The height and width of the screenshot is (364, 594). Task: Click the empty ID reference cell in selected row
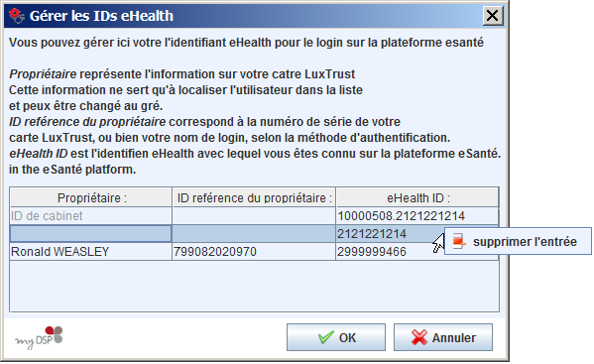(254, 234)
